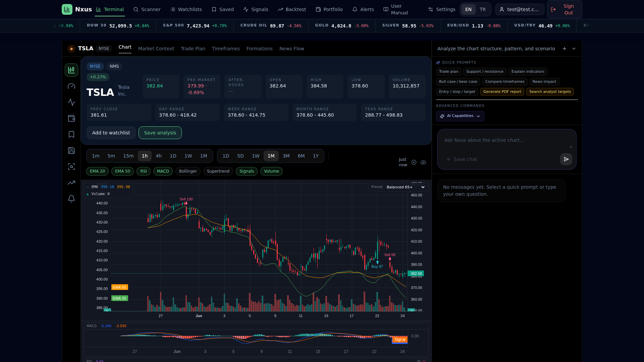Open the test@test.c... account button
This screenshot has width=644, height=362.
(x=520, y=9)
